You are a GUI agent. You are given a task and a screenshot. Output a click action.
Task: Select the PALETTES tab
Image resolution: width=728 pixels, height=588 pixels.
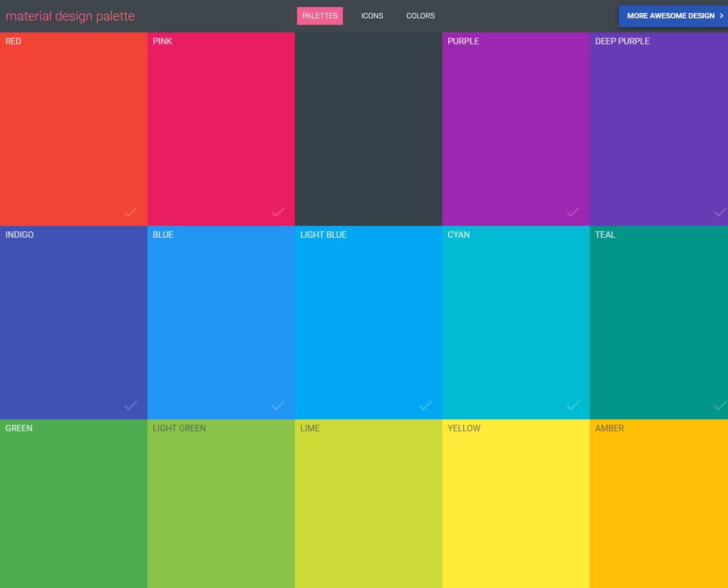tap(320, 16)
